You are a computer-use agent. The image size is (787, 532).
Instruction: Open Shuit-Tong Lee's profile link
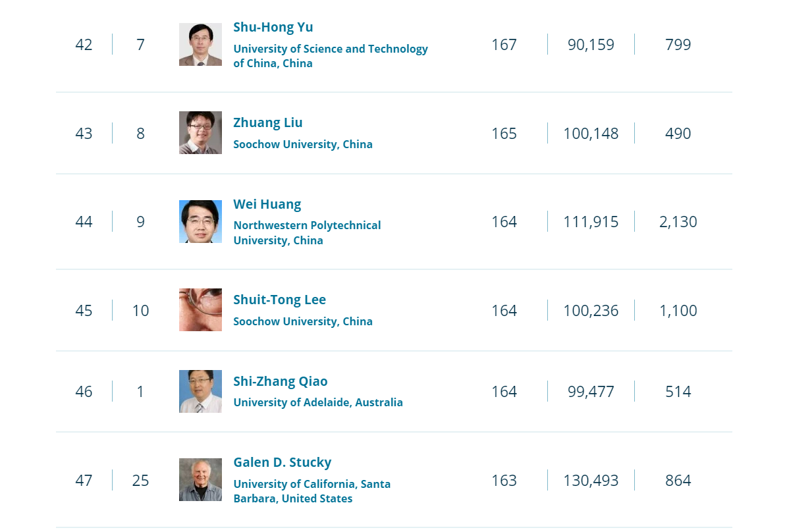click(x=279, y=300)
